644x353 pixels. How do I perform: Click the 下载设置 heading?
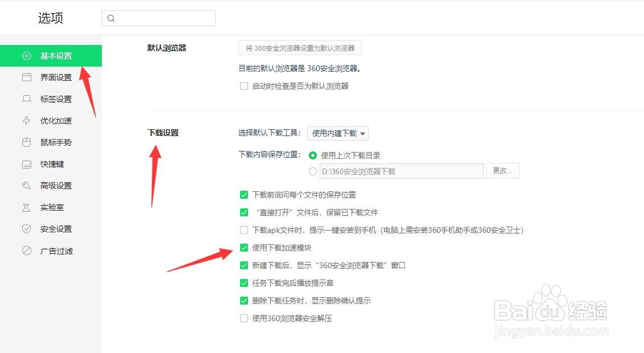pos(163,133)
